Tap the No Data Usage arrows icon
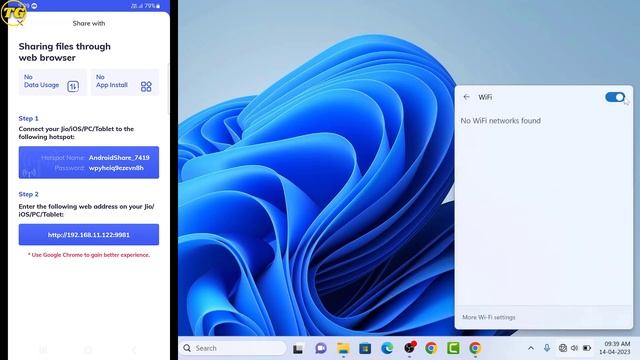This screenshot has height=360, width=640. 73,86
